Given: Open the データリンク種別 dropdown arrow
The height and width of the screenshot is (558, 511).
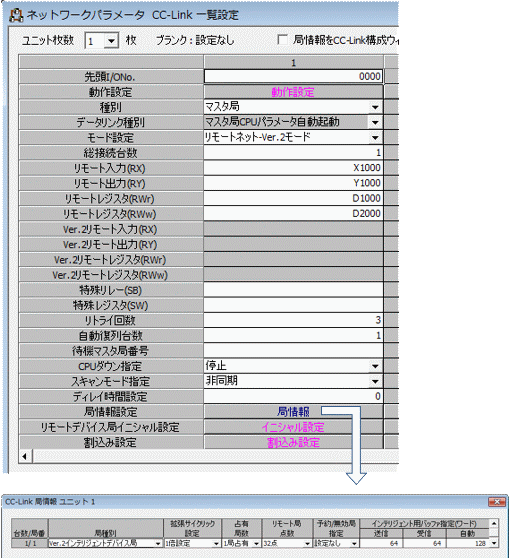Looking at the screenshot, I should tap(375, 122).
